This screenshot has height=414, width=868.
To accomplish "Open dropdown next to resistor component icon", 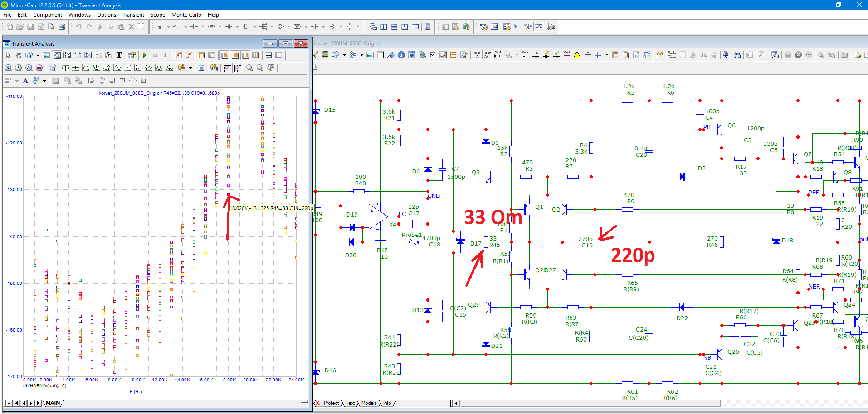I will pyautogui.click(x=185, y=27).
